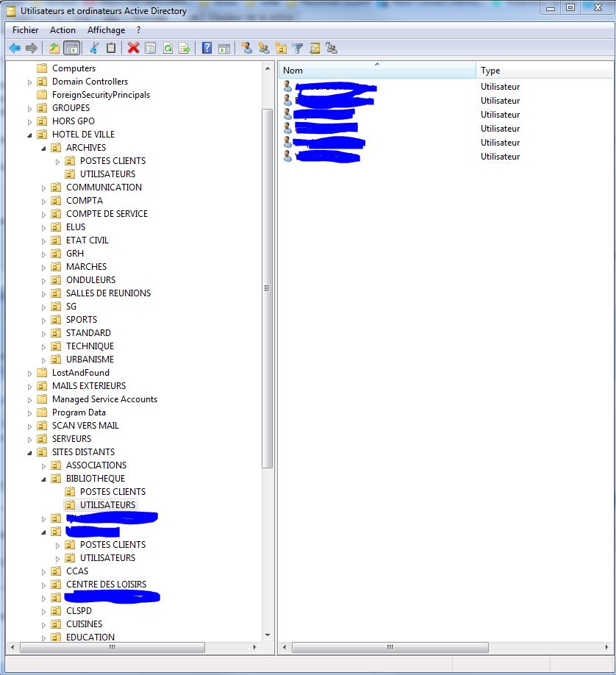Open the Fichier menu
Viewport: 616px width, 675px height.
26,30
